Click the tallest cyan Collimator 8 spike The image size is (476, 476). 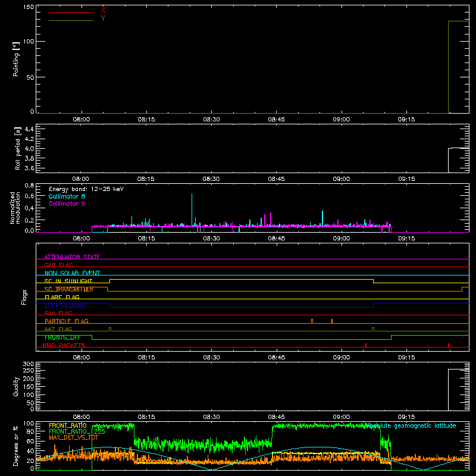tap(192, 209)
